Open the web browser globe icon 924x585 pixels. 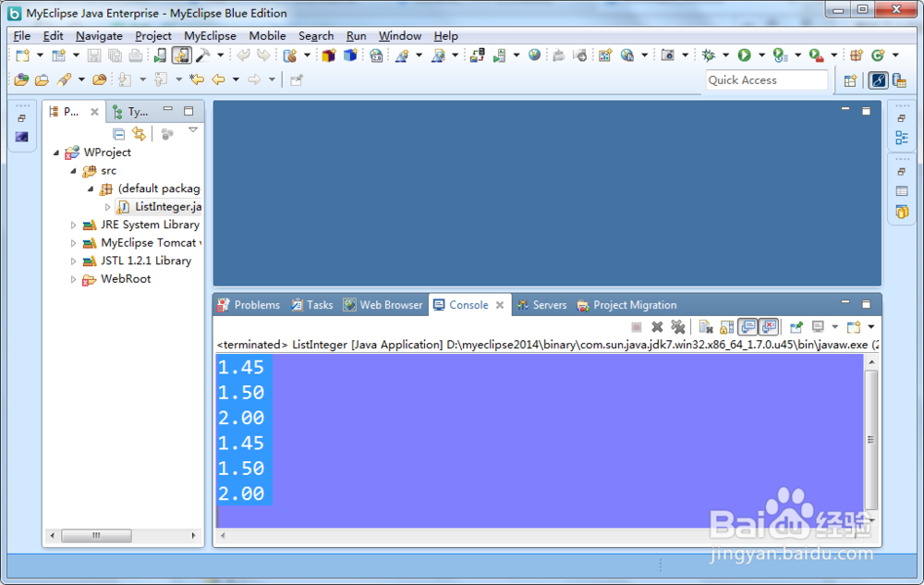click(x=534, y=55)
